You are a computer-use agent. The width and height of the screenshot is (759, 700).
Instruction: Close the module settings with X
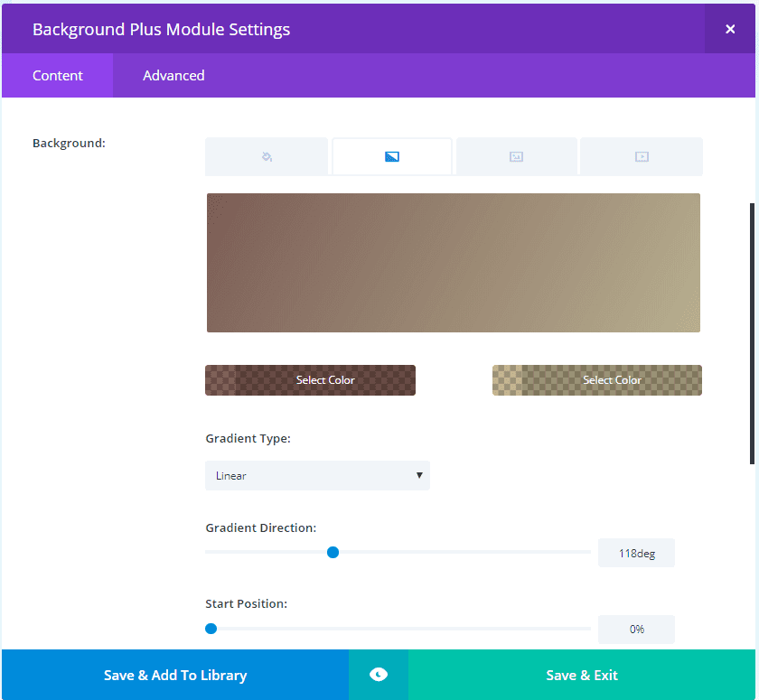tap(730, 29)
